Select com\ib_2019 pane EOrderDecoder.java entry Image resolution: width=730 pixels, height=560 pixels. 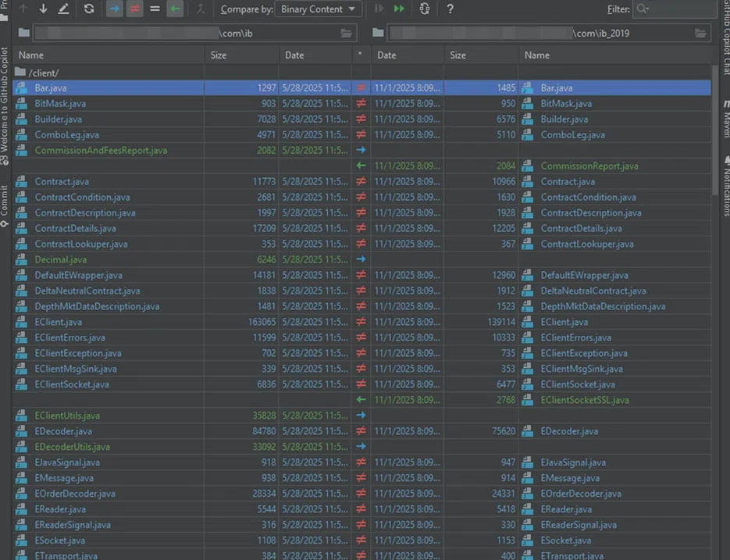tap(581, 494)
